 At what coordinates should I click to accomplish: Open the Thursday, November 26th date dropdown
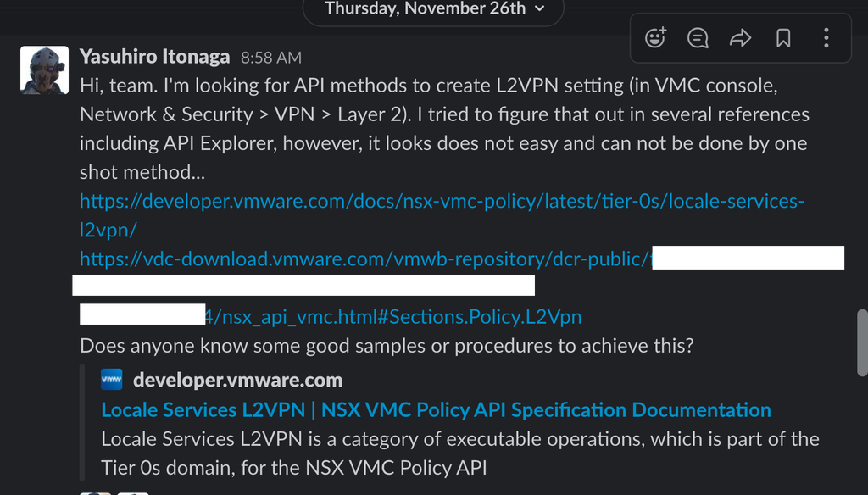[x=433, y=8]
